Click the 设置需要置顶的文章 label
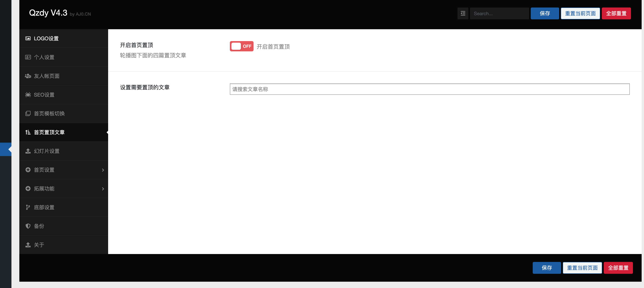Viewport: 644px width, 288px height. click(x=145, y=87)
